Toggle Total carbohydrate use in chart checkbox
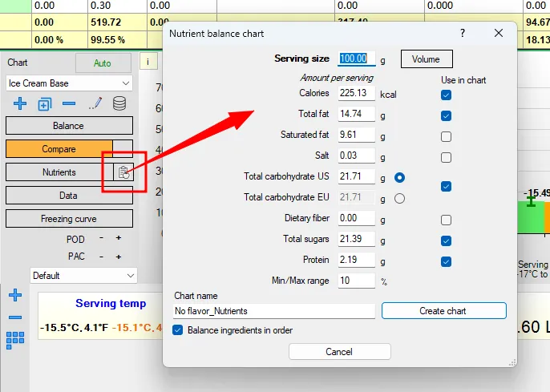The width and height of the screenshot is (550, 392). pyautogui.click(x=446, y=186)
